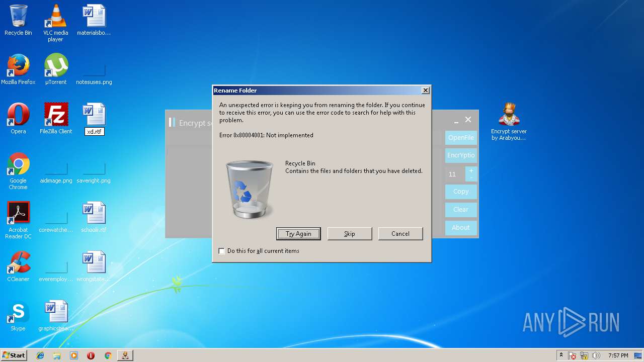Screen dimensions: 644x362
Task: Open the Recycle Bin desktop icon
Action: click(18, 20)
